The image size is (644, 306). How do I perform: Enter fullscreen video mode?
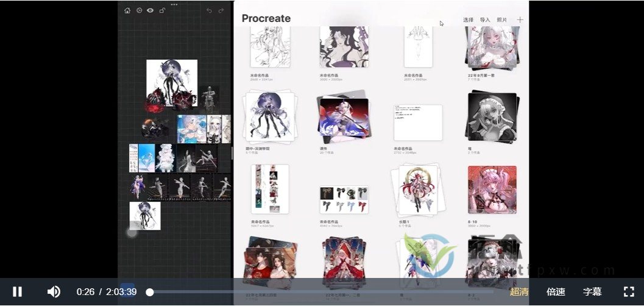click(x=629, y=291)
